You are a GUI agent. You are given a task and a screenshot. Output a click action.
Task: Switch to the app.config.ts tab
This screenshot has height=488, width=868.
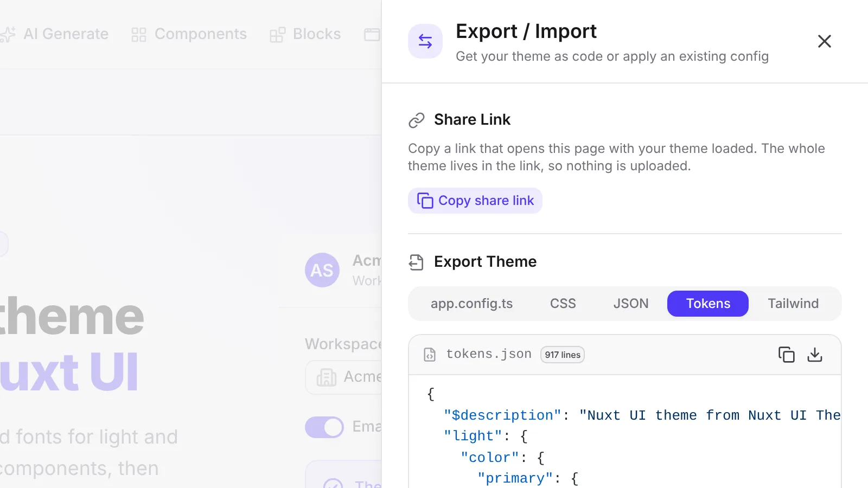tap(471, 304)
